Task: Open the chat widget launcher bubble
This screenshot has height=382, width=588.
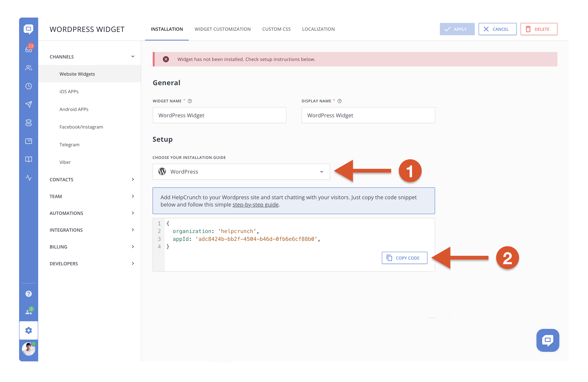Action: coord(548,340)
